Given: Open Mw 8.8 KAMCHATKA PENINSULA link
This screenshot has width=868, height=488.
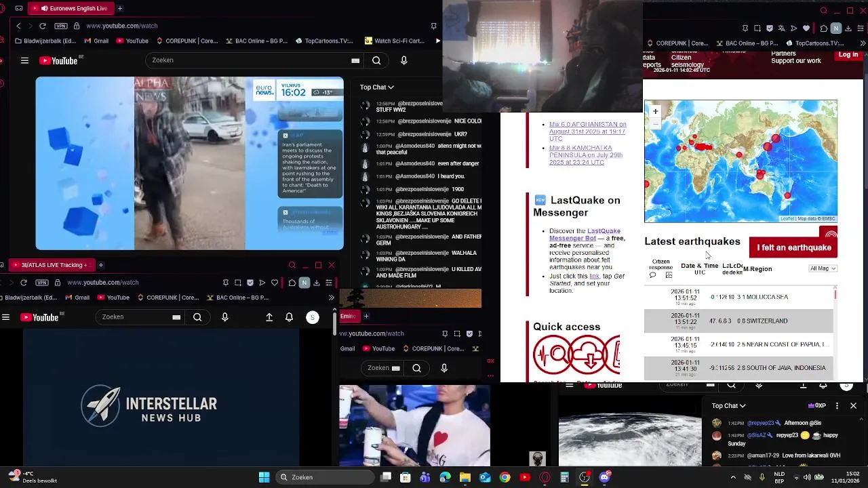Looking at the screenshot, I should pos(586,155).
